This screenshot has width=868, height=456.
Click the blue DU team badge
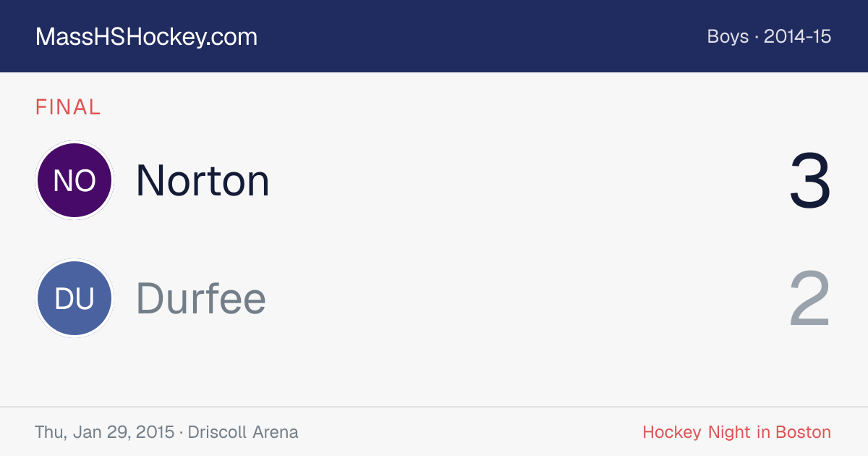75,298
